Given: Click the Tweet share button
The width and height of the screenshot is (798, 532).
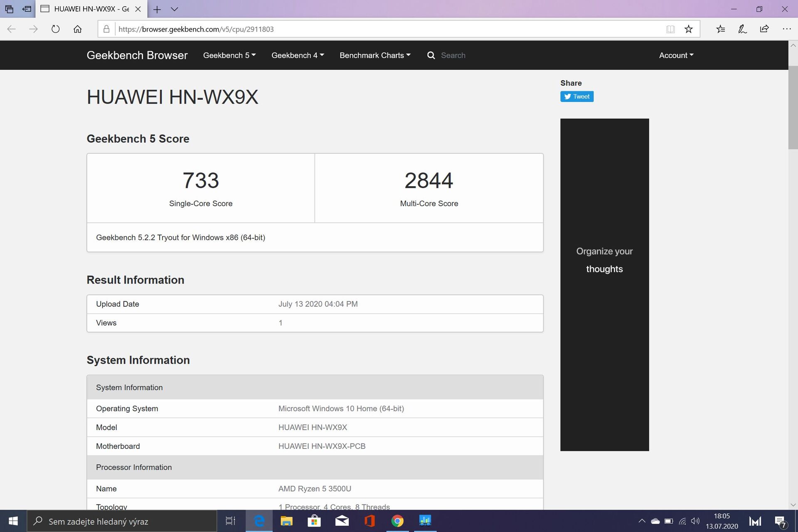Looking at the screenshot, I should click(576, 96).
